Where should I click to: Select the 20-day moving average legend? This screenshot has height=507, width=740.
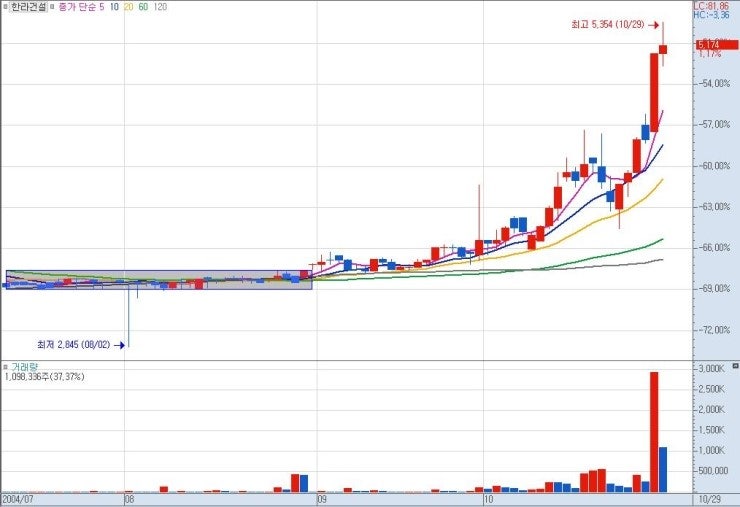(129, 7)
